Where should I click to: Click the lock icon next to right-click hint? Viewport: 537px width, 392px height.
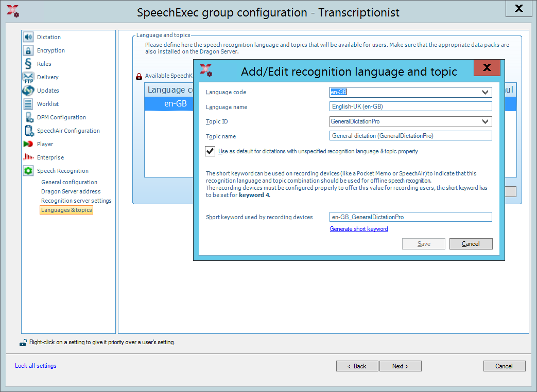click(x=23, y=343)
